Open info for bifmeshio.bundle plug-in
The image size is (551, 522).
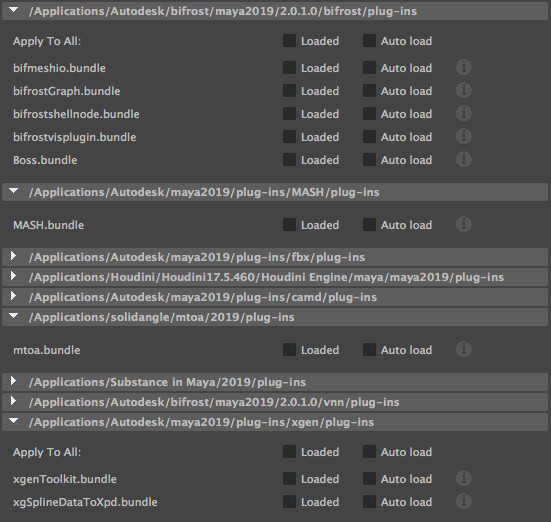point(464,67)
